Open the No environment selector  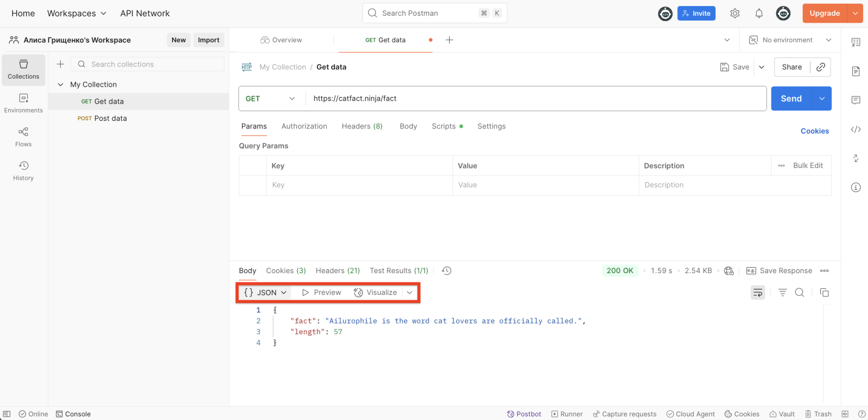coord(790,40)
